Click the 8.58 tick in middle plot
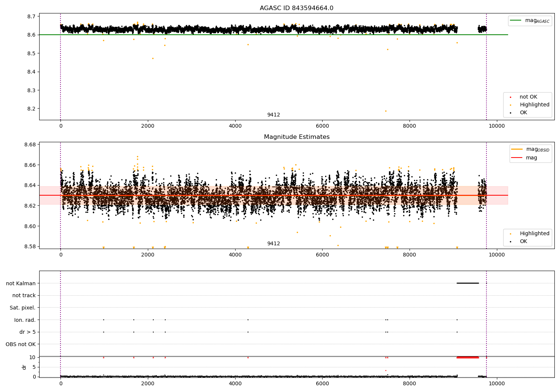 coord(30,246)
